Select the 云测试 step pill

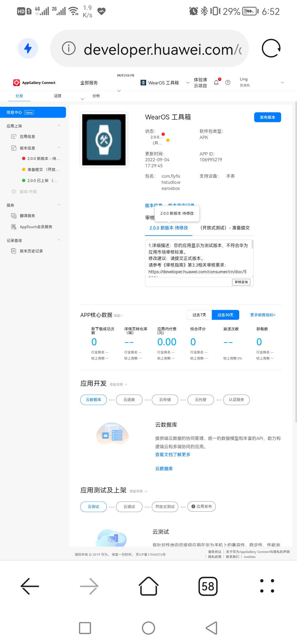pos(94,507)
